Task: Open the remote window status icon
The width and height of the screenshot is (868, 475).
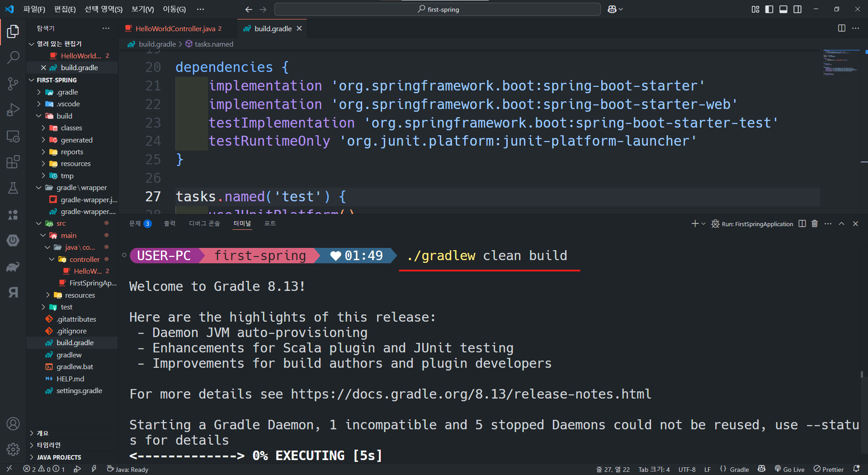Action: coord(9,469)
